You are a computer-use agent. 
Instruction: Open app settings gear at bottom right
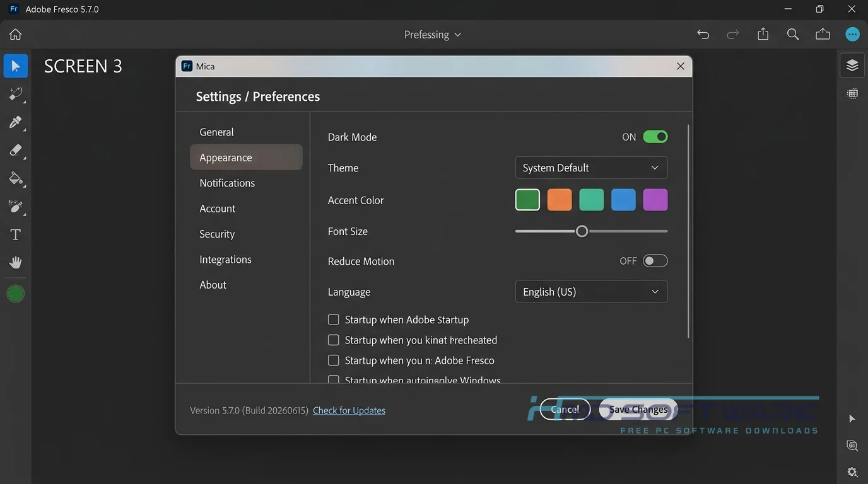[852, 472]
